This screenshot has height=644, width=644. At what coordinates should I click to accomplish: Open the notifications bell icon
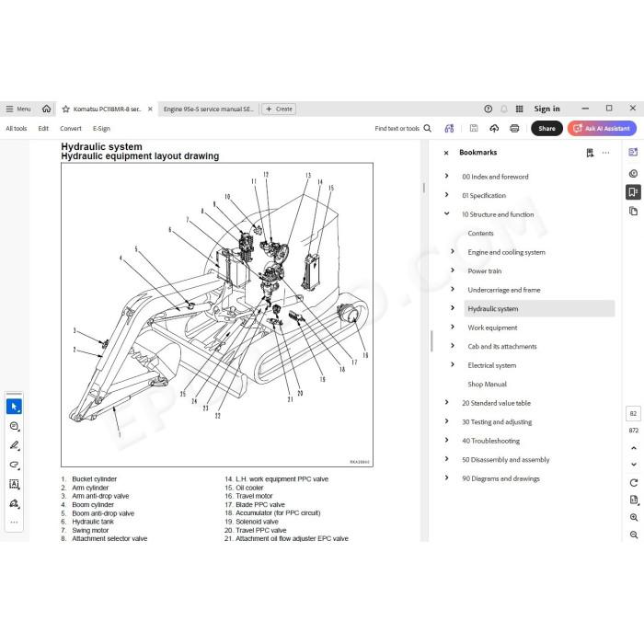point(504,109)
